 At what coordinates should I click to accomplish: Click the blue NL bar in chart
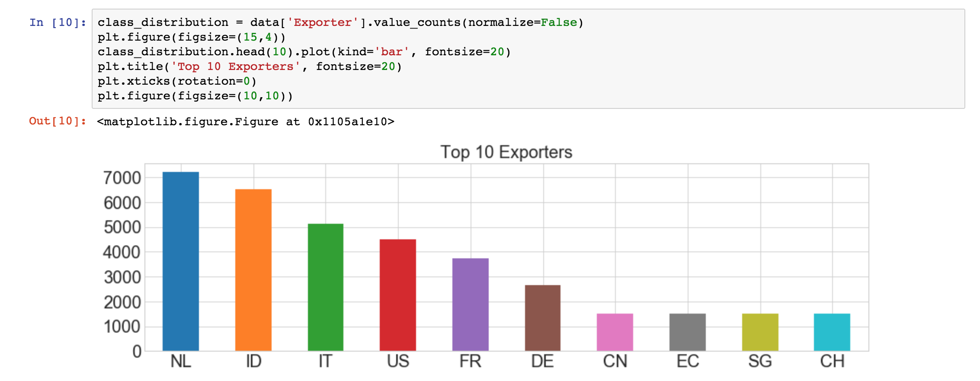click(181, 261)
